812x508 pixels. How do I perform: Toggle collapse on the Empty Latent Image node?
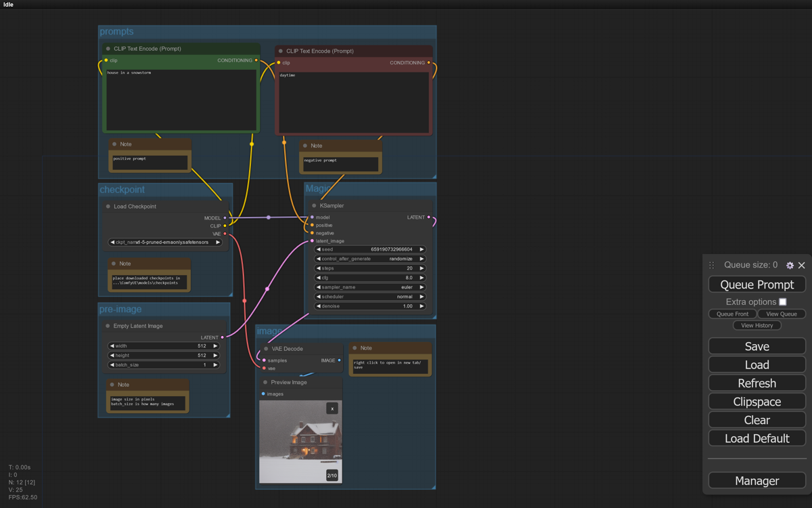pyautogui.click(x=108, y=326)
